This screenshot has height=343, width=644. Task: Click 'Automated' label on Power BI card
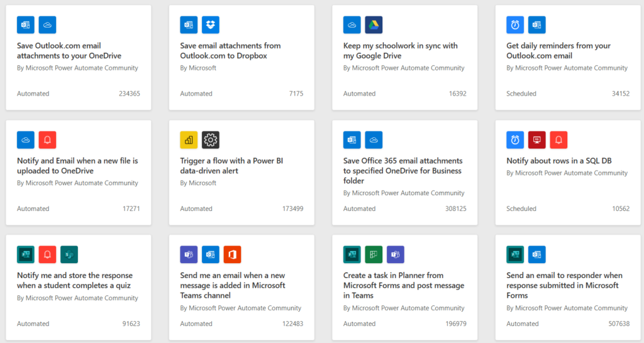[x=196, y=209]
